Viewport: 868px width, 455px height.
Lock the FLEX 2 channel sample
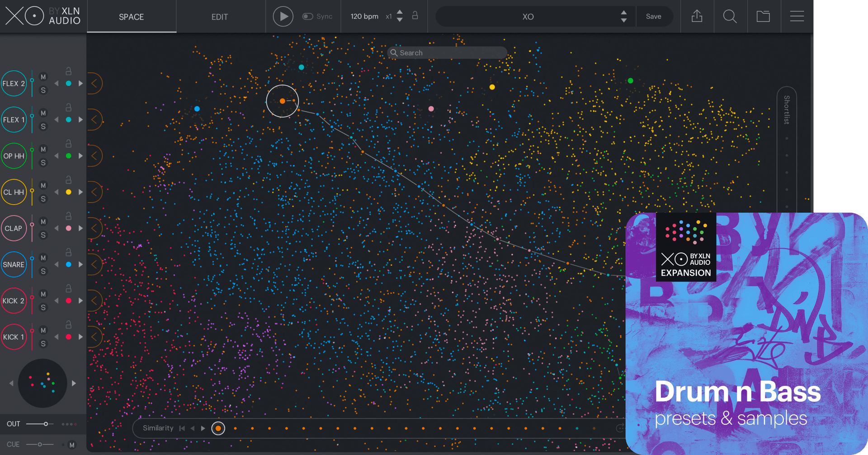[68, 71]
